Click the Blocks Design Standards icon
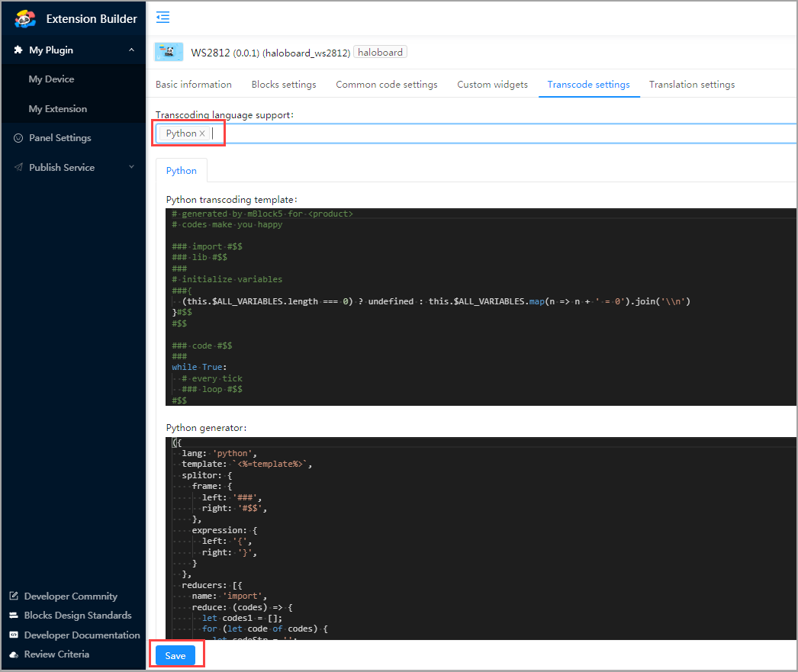Image resolution: width=798 pixels, height=672 pixels. (x=14, y=615)
